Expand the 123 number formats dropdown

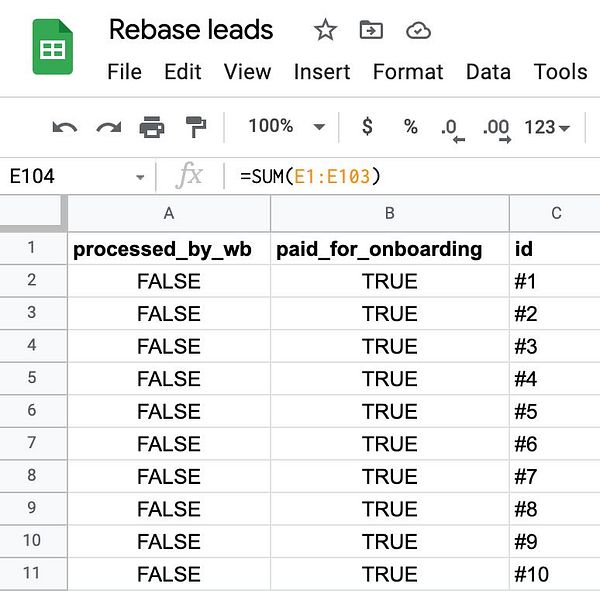548,127
